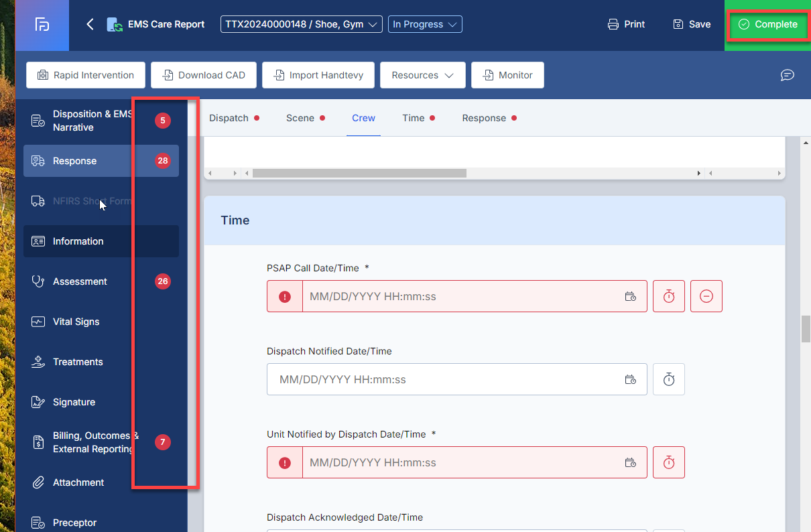Image resolution: width=811 pixels, height=532 pixels.
Task: Click the page scrollbar up arrow
Action: (x=806, y=143)
